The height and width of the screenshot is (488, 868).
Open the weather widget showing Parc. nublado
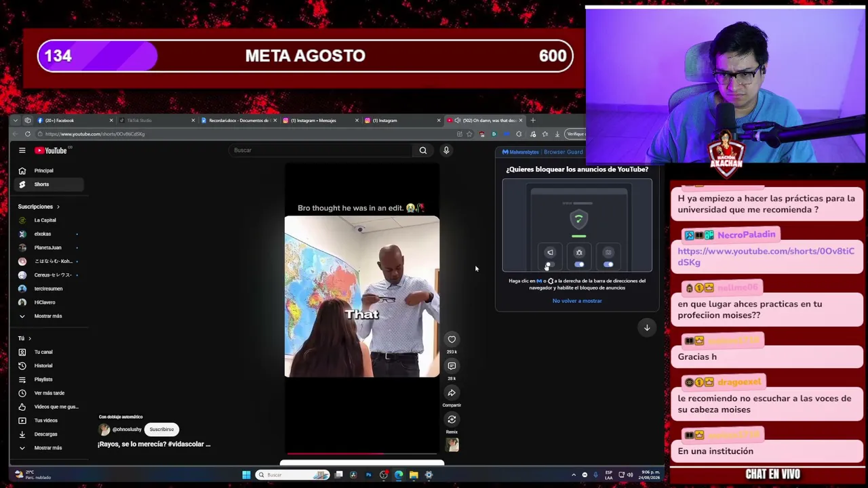[x=33, y=475]
